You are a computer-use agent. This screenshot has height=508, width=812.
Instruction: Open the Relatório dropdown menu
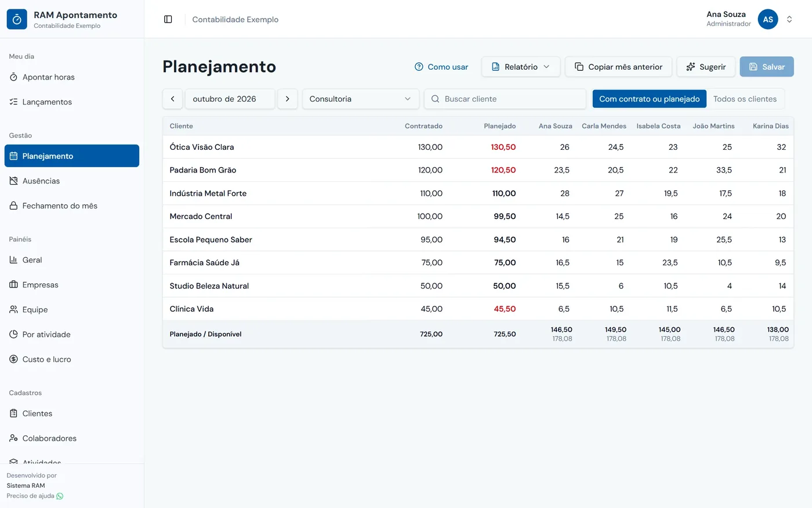pos(521,67)
